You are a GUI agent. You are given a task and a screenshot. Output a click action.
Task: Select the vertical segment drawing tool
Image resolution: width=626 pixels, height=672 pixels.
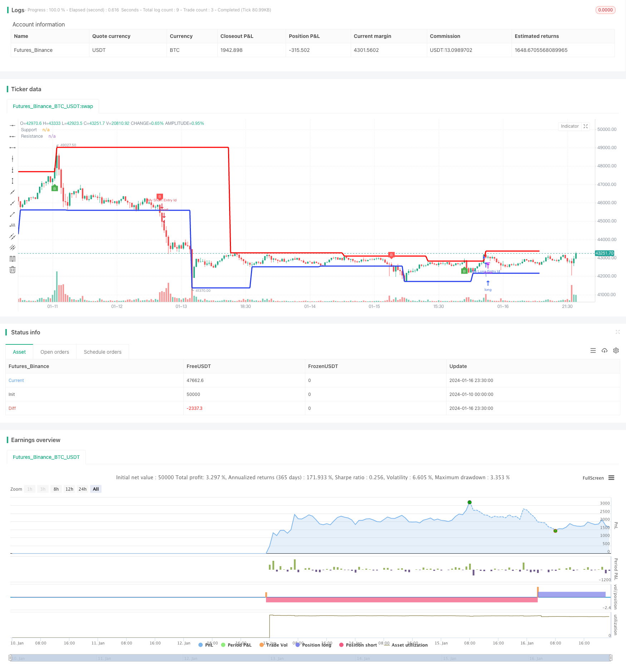tap(13, 181)
